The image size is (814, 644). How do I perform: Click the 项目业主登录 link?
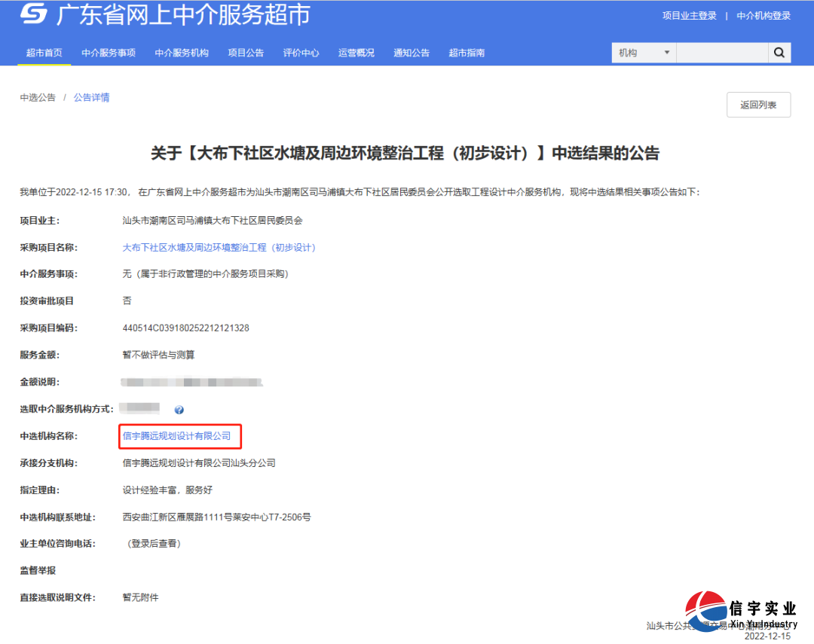pyautogui.click(x=688, y=15)
